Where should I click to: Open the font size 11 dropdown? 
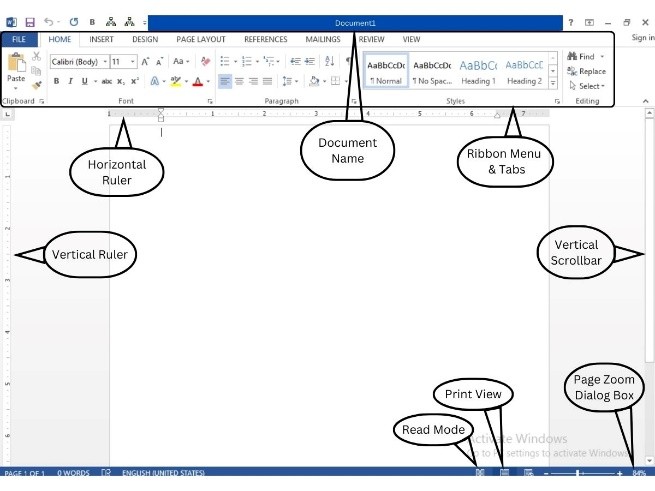tap(123, 61)
